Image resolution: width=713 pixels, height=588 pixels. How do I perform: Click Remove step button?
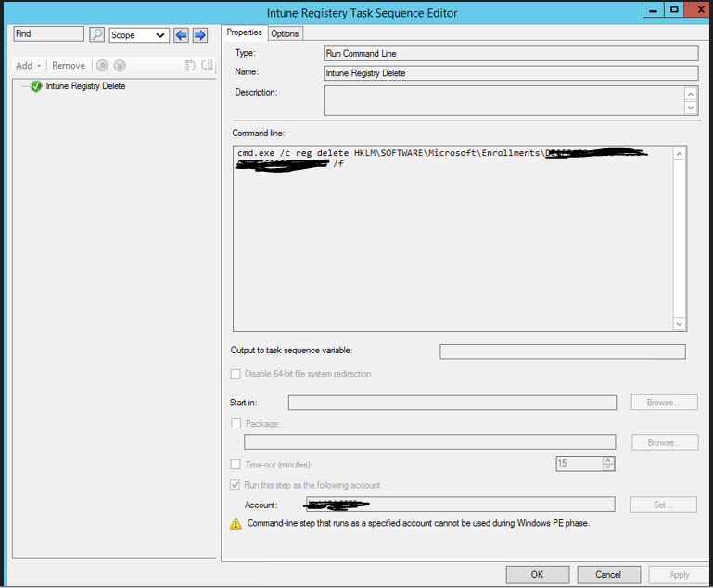coord(69,66)
